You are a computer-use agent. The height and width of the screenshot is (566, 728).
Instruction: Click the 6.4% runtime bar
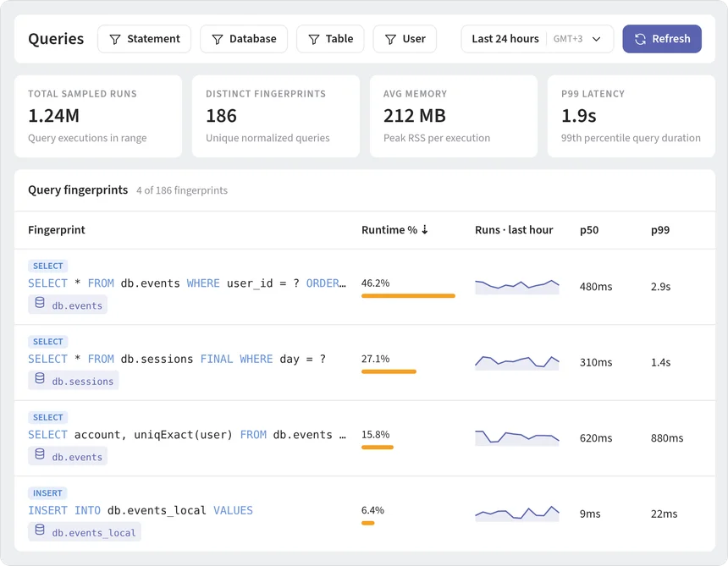(367, 523)
